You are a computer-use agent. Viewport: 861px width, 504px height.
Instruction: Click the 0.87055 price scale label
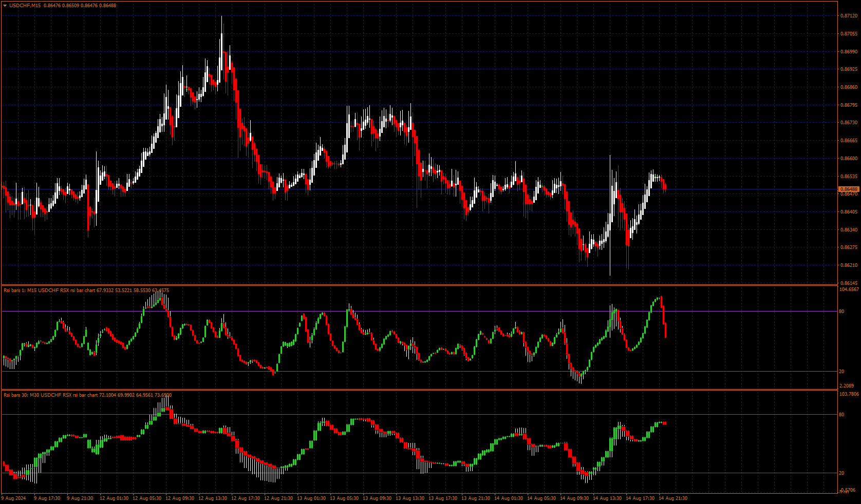(849, 34)
